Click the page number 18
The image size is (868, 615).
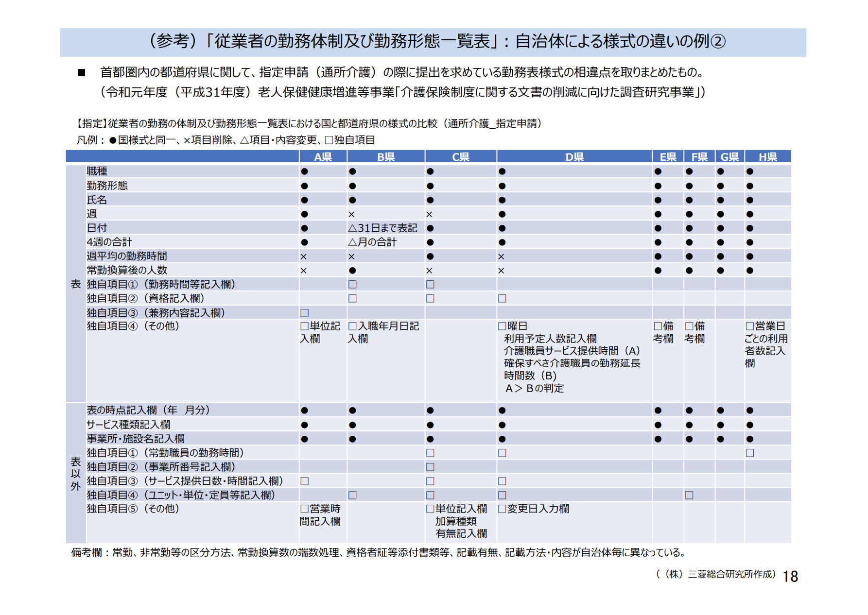tap(790, 577)
